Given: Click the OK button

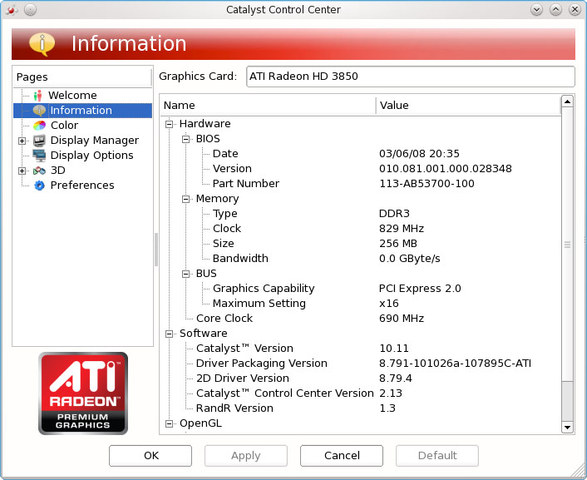Looking at the screenshot, I should pyautogui.click(x=150, y=456).
